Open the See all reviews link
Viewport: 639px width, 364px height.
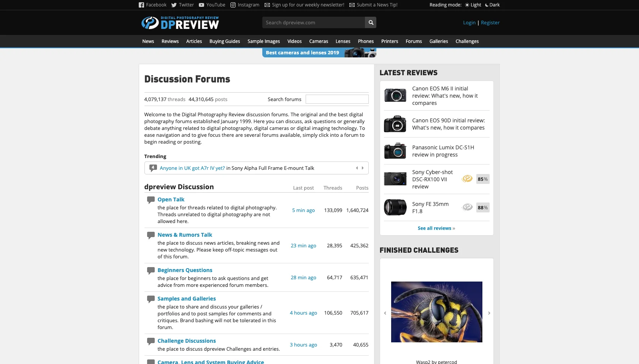(x=434, y=228)
